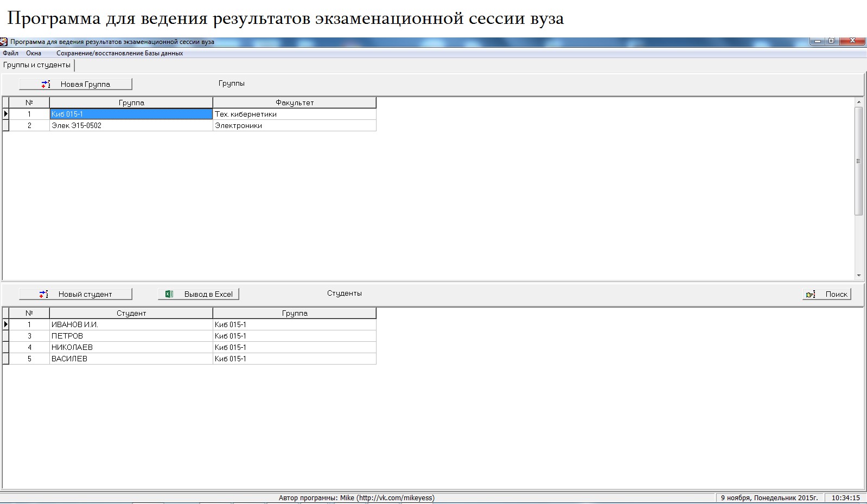Select faculty cell Тех. кибернетики
Viewport: 867px width, 504px height.
tap(294, 114)
